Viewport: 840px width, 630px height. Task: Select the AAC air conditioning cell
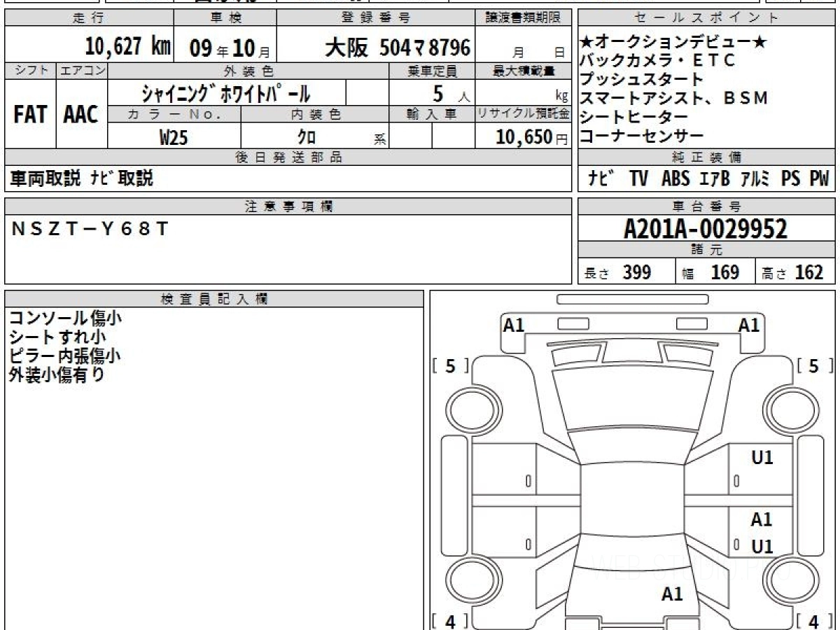coord(81,115)
